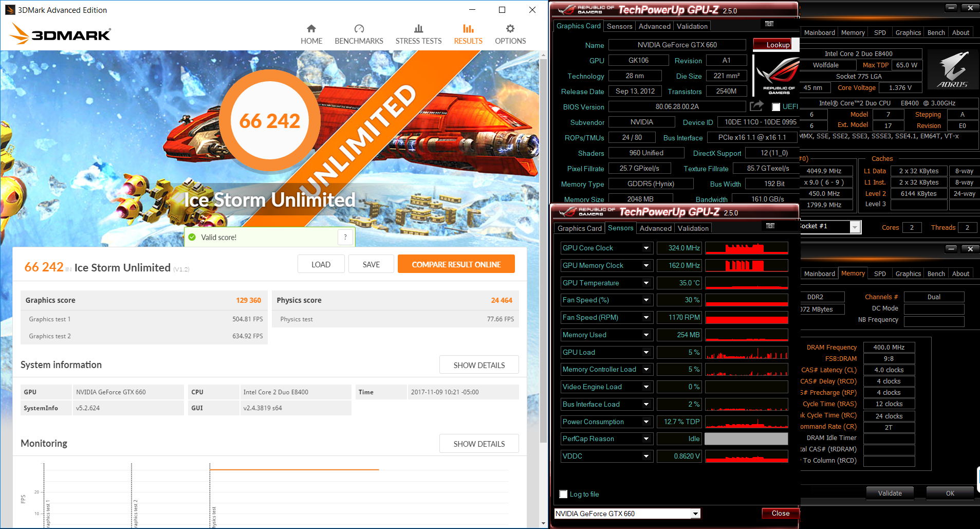Click the 3DMark logo
This screenshot has width=980, height=529.
(x=60, y=34)
